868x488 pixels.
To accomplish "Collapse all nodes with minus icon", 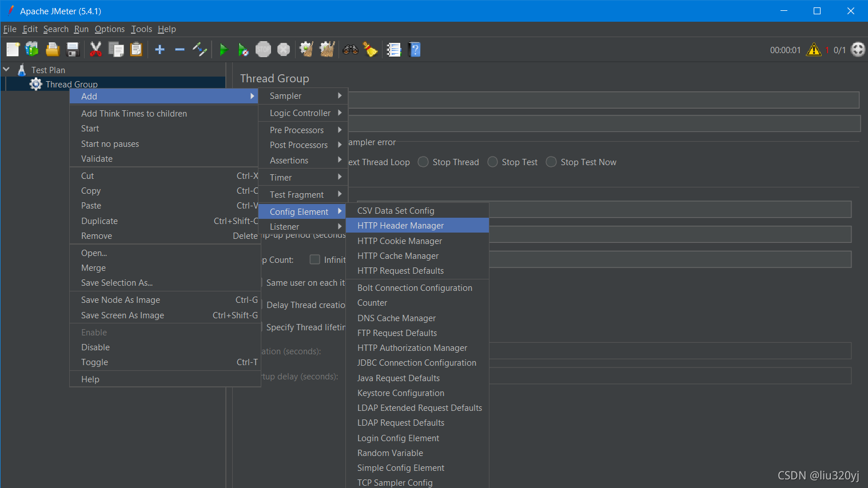I will 180,50.
